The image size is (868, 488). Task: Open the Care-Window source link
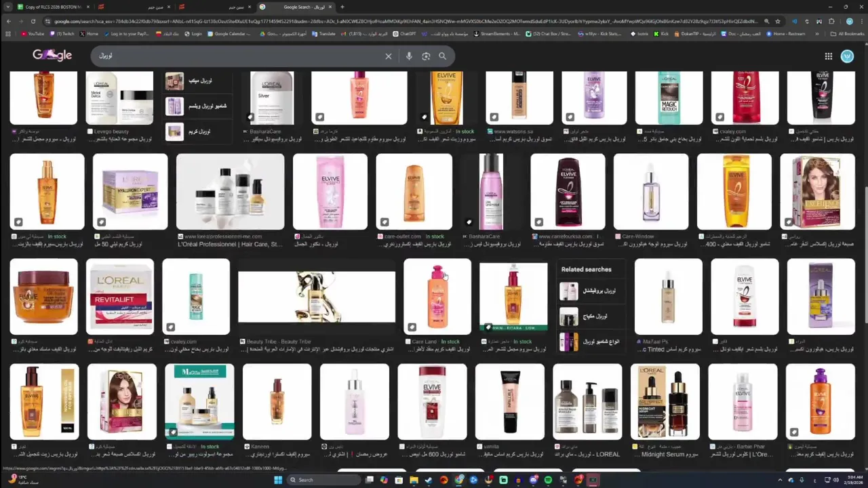pos(637,237)
